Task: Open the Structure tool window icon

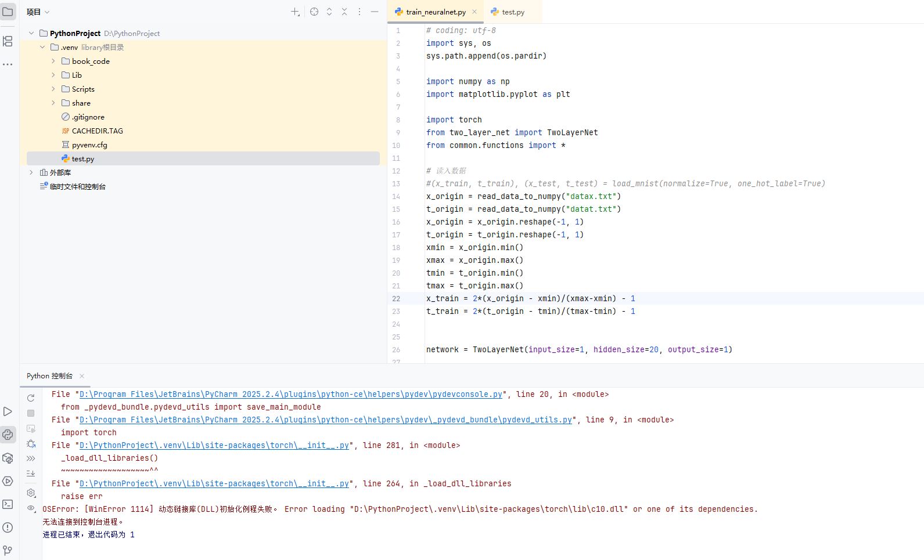Action: tap(8, 41)
